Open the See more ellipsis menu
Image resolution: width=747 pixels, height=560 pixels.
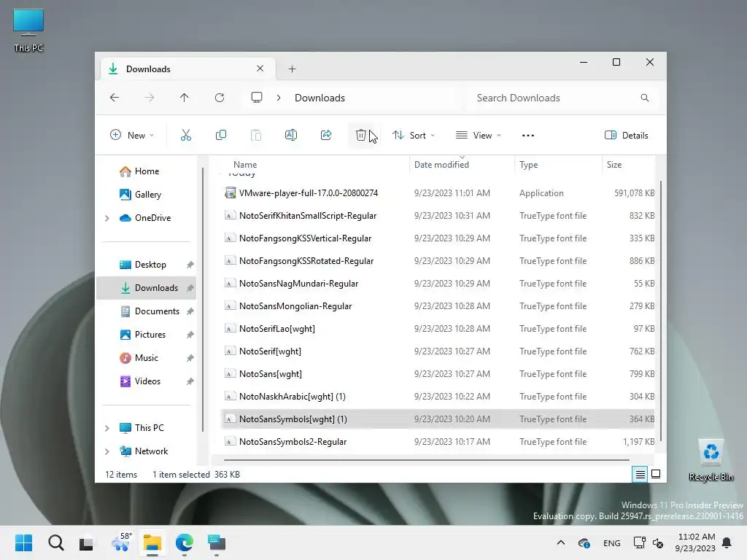528,135
